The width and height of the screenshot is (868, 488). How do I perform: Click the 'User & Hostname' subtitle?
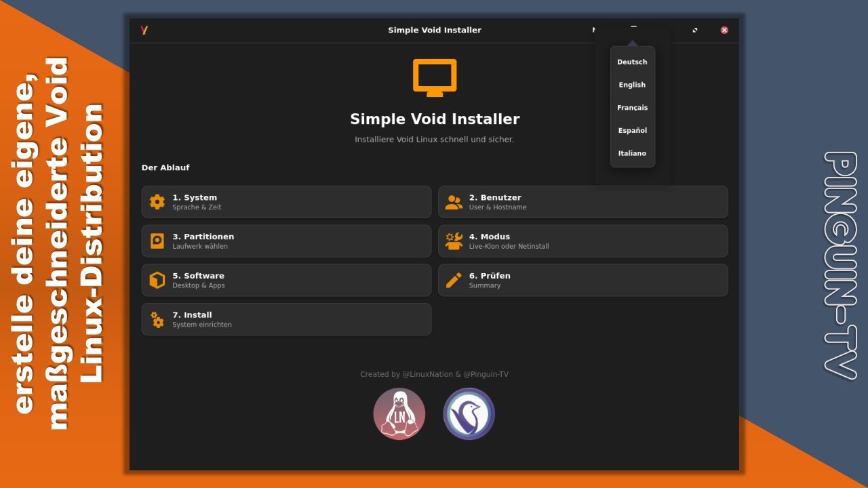[498, 207]
